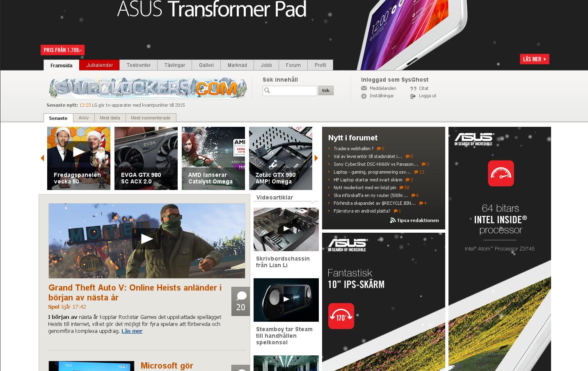The image size is (588, 371).
Task: Switch to the Mest lästa tab
Action: 110,118
